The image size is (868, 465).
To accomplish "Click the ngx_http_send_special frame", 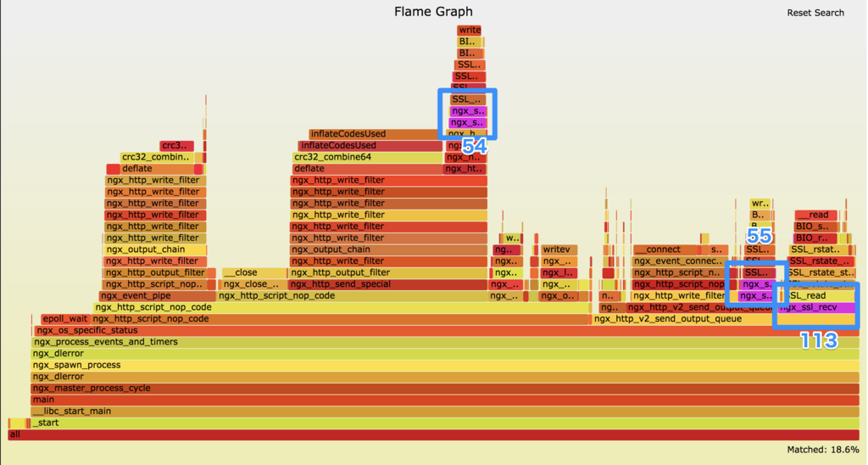I will click(388, 284).
